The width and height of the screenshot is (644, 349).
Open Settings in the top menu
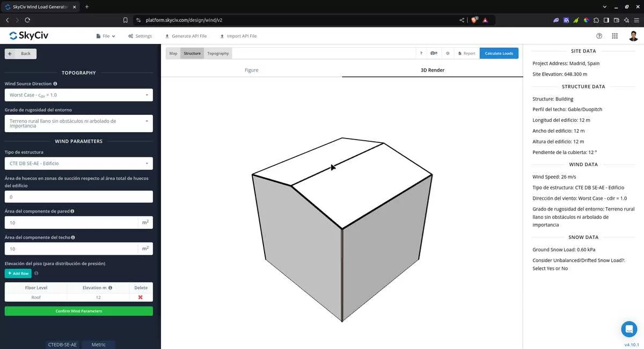pos(140,36)
